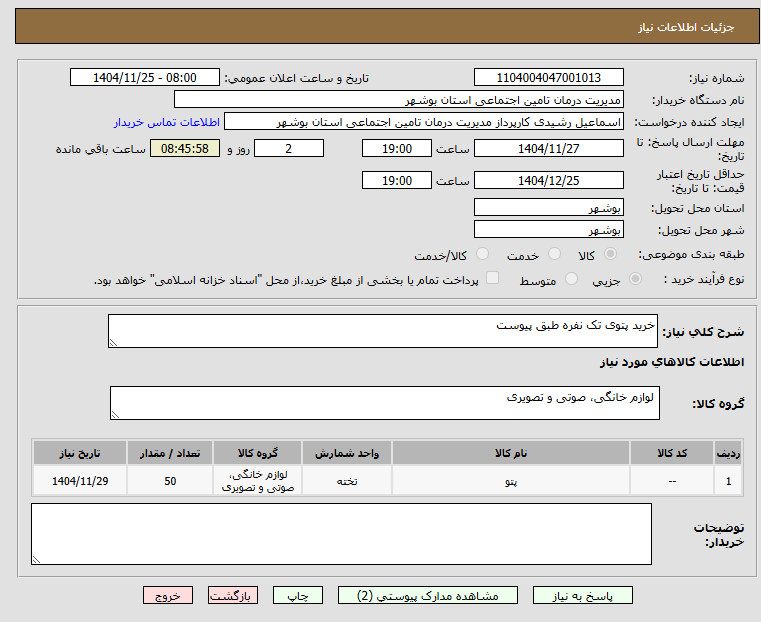761x622 pixels.
Task: Click table cell لوازم خانگی، صوتی و تصویری
Action: coord(258,481)
